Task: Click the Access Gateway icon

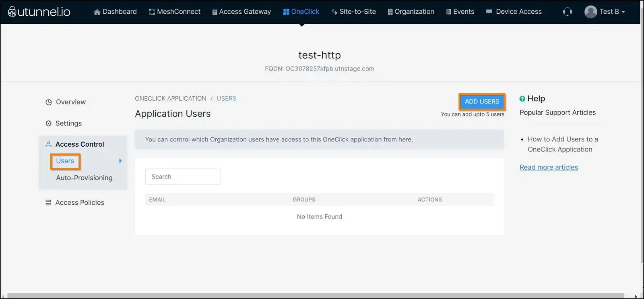Action: coord(215,12)
